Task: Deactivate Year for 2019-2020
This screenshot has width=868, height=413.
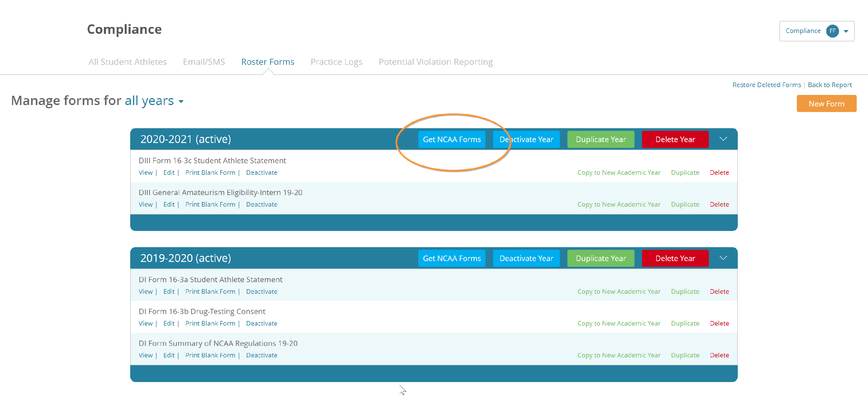Action: (526, 258)
